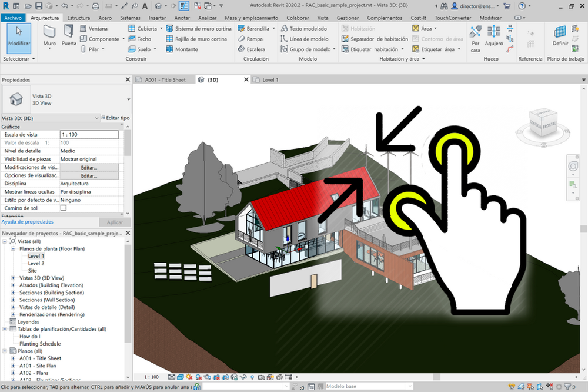Screen dimensions: 588x392
Task: Open the Sistema de muro cortina tool
Action: click(200, 28)
